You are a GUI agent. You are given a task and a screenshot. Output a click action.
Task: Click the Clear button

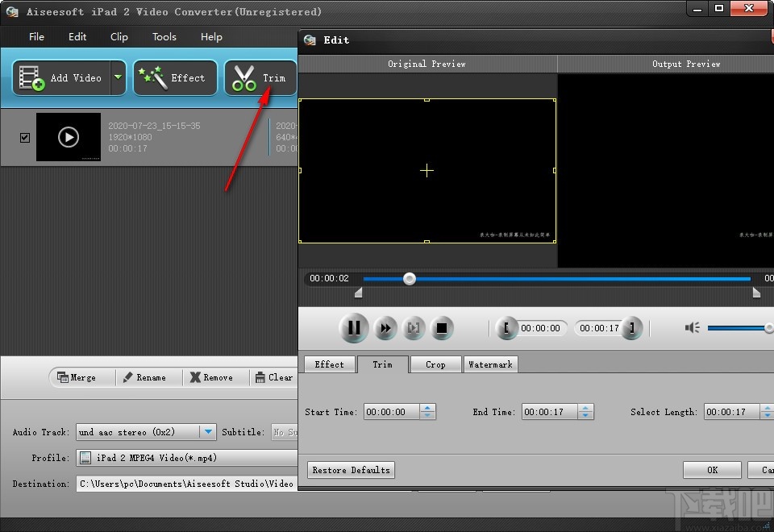274,377
